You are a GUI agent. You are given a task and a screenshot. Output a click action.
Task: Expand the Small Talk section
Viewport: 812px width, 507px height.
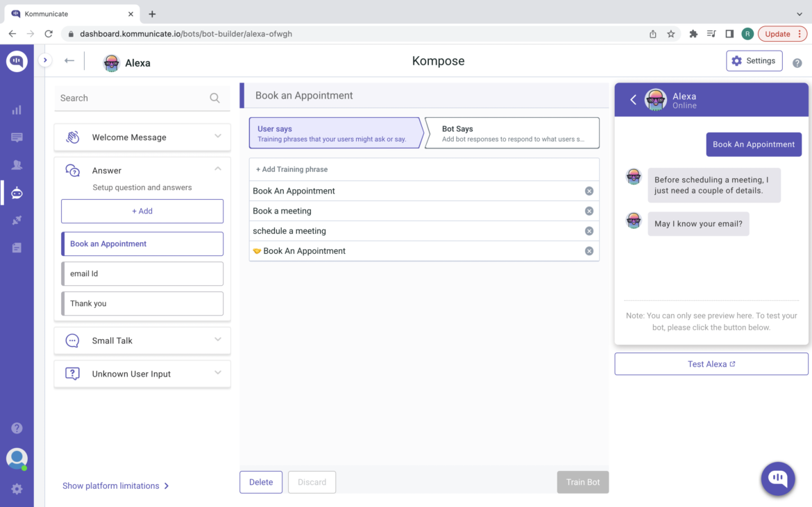(217, 341)
